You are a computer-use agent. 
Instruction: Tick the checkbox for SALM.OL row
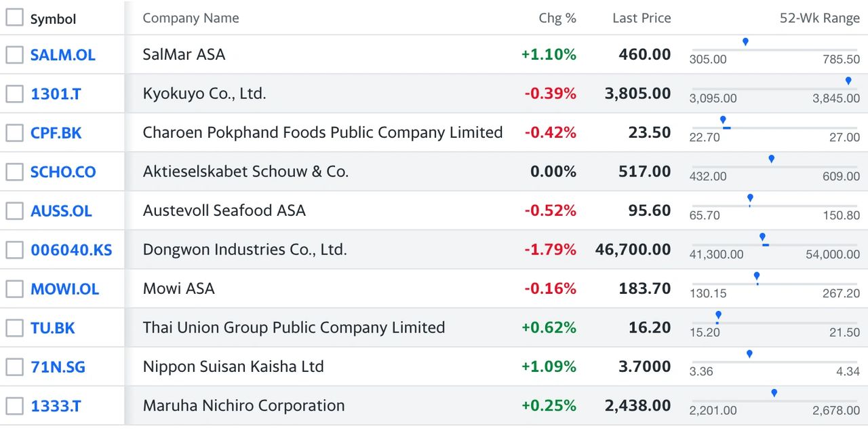point(14,55)
